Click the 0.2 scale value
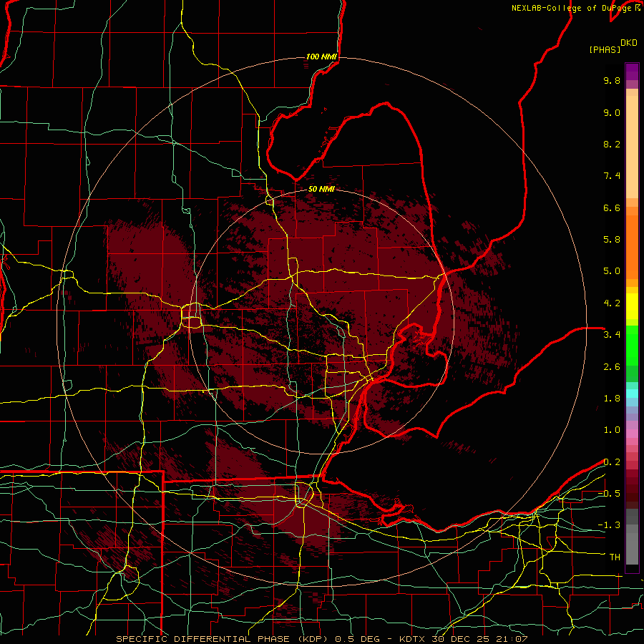644x644 pixels. (x=612, y=462)
